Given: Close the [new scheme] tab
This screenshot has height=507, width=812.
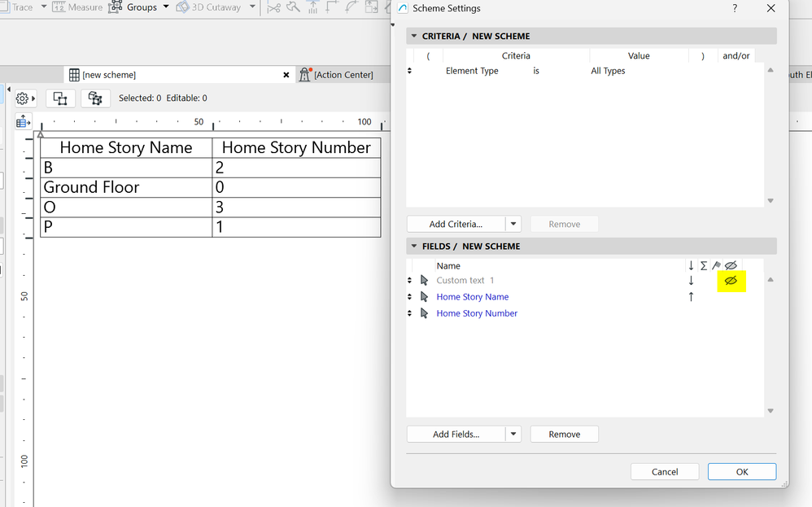Looking at the screenshot, I should click(x=286, y=75).
